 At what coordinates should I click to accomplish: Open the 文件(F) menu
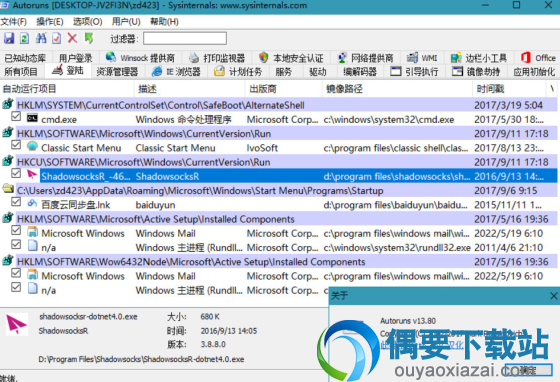(14, 22)
